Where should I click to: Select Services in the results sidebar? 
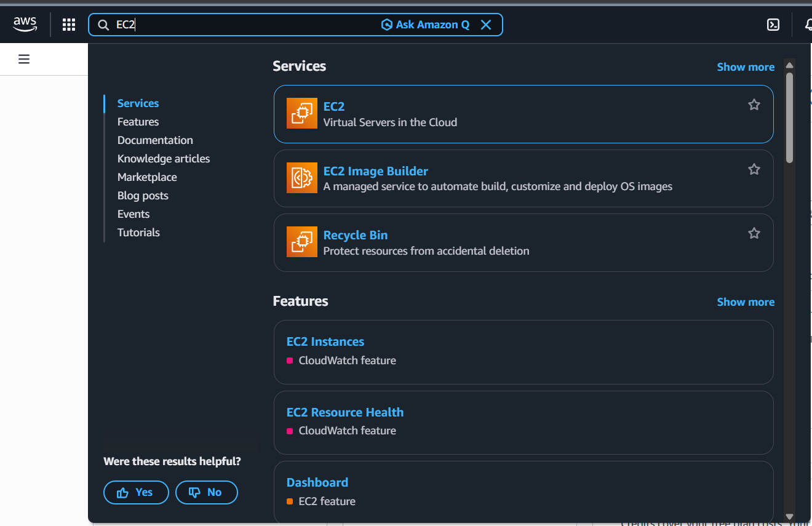point(138,103)
